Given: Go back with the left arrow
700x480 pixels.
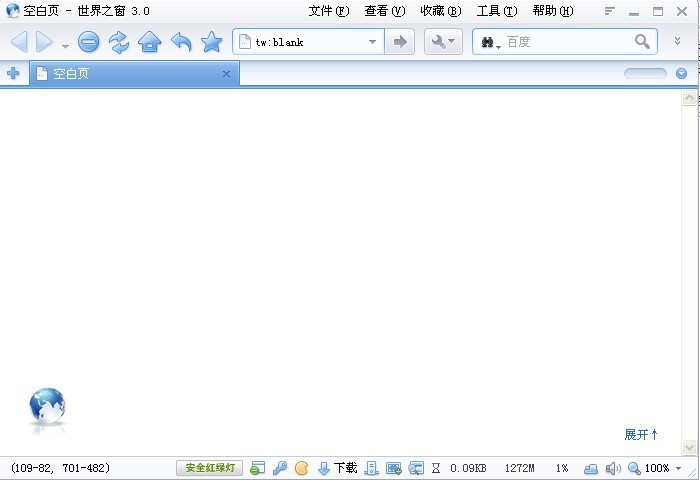Looking at the screenshot, I should click(19, 42).
